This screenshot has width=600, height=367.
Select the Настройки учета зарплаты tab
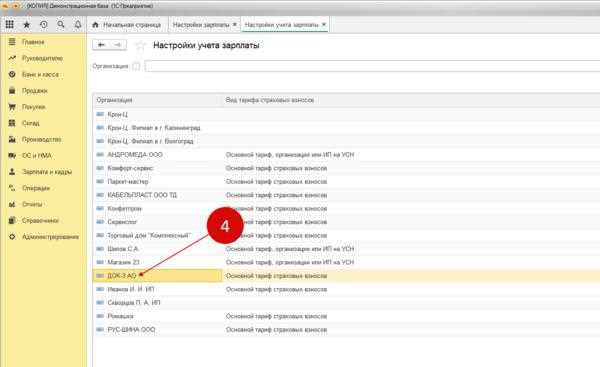282,25
